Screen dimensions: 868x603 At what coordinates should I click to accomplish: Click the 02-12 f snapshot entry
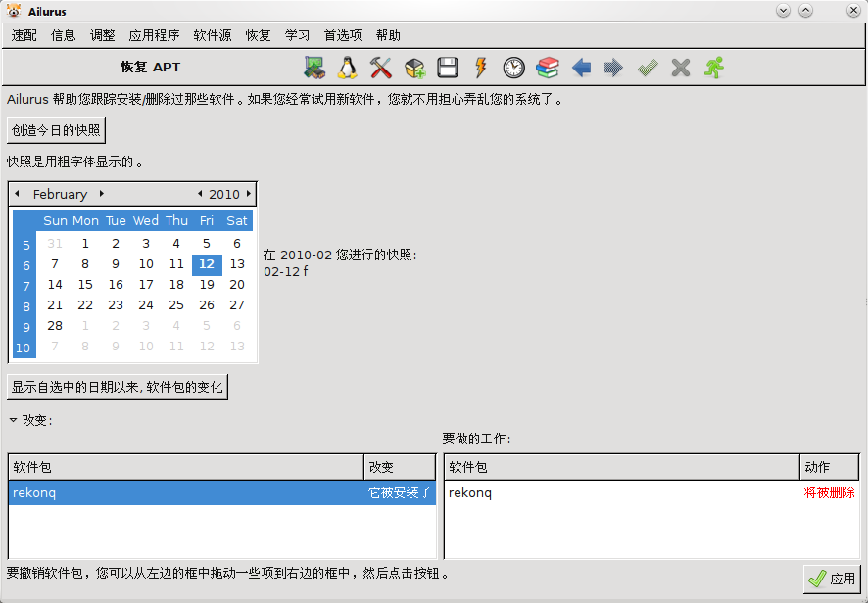(286, 271)
